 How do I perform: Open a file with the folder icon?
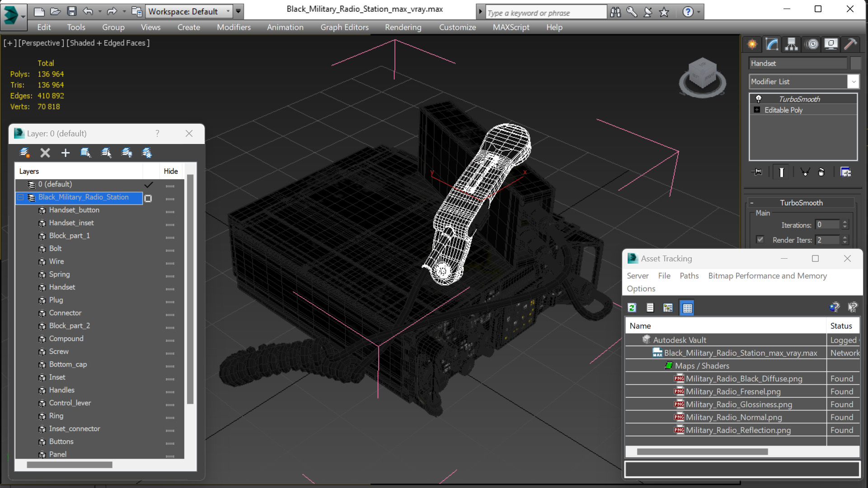[56, 11]
